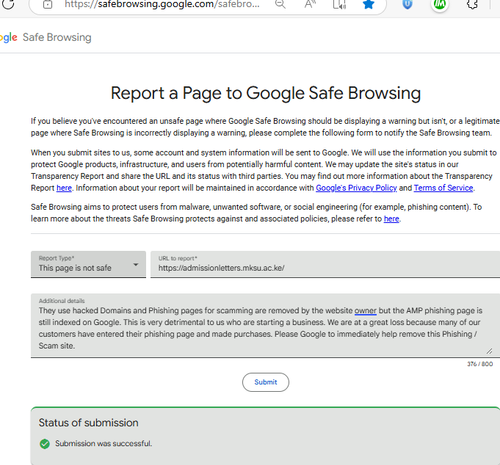Open the Terms of Service link
Screen dimensions: 500x465
coord(443,188)
